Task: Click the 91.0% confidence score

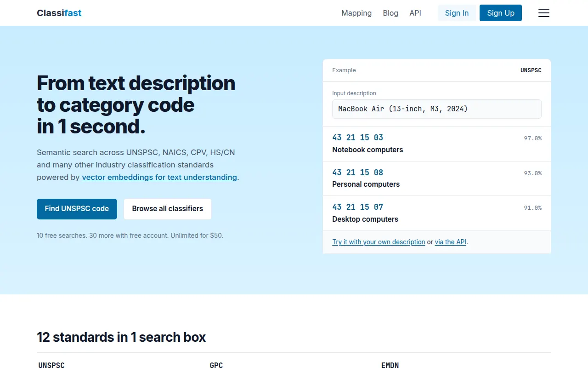Action: point(533,208)
